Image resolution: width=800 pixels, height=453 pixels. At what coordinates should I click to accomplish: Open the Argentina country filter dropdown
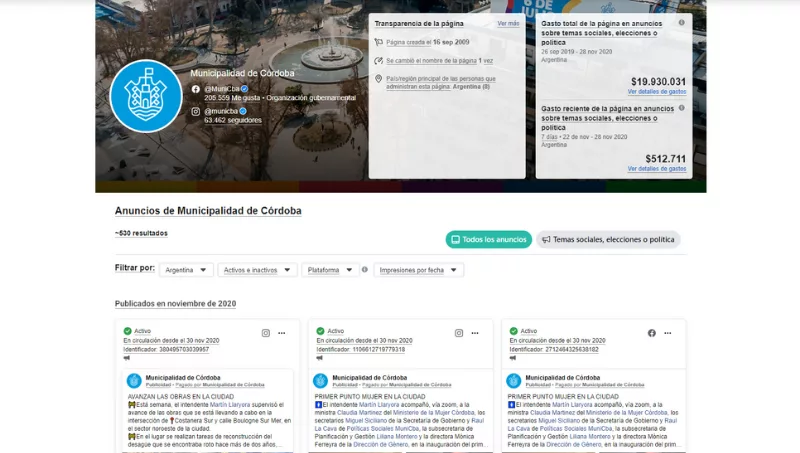[187, 270]
